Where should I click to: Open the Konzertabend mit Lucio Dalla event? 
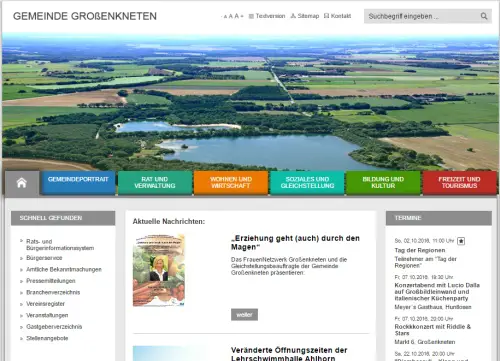click(x=437, y=292)
